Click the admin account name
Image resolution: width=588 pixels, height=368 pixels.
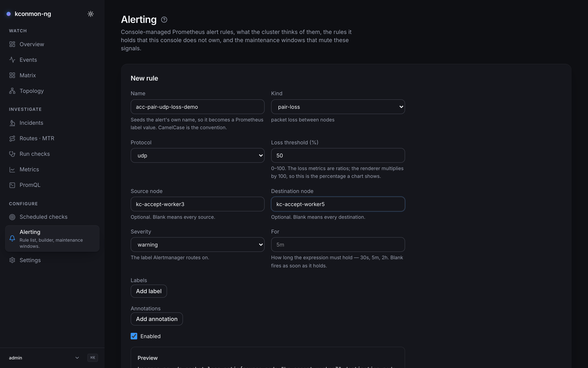pos(16,358)
